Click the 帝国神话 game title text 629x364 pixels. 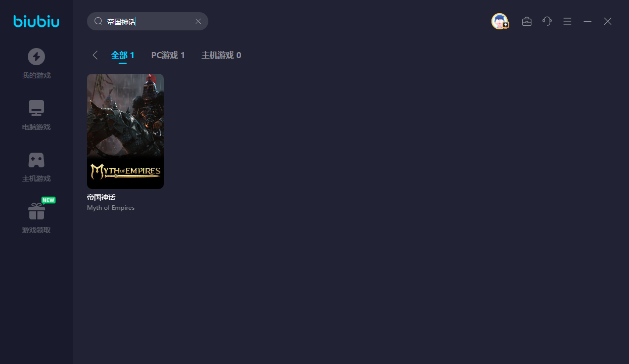pos(101,197)
